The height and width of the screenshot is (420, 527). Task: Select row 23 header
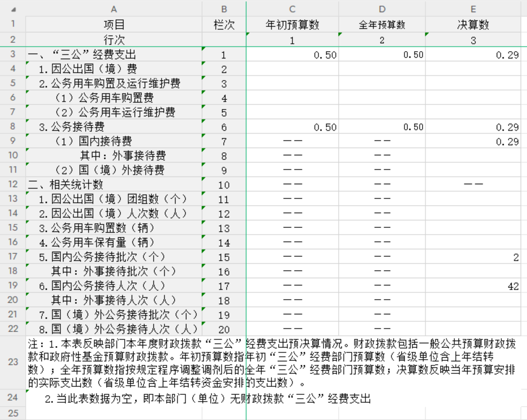pyautogui.click(x=13, y=362)
